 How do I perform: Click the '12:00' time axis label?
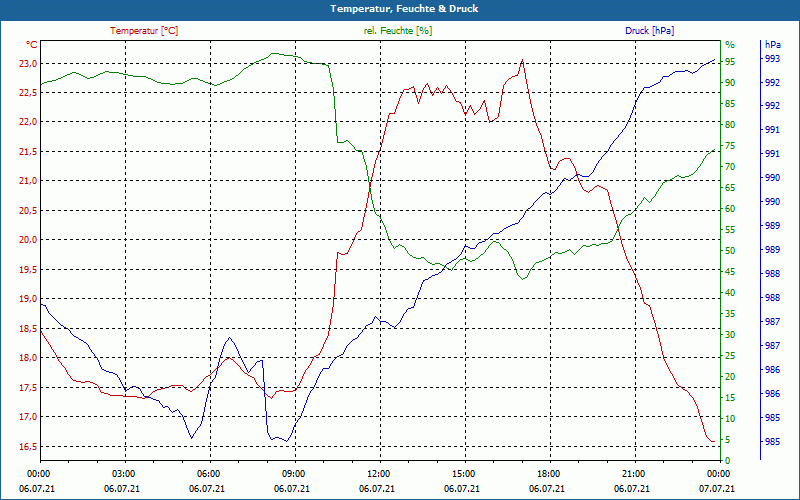[x=379, y=473]
